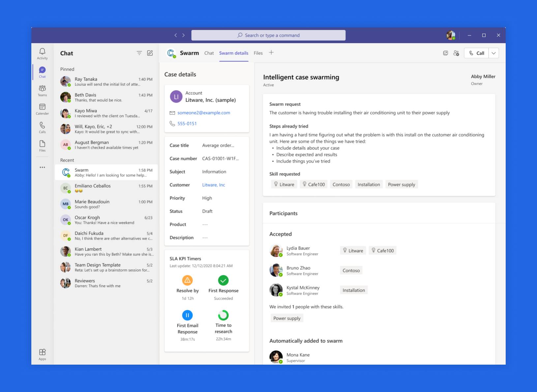Click the search or command box
537x392 pixels.
[x=268, y=35]
